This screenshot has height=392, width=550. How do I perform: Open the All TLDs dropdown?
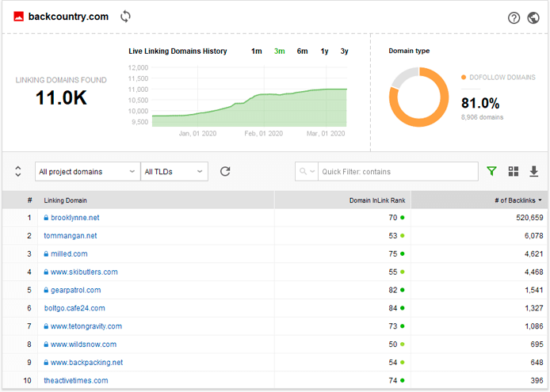click(174, 172)
